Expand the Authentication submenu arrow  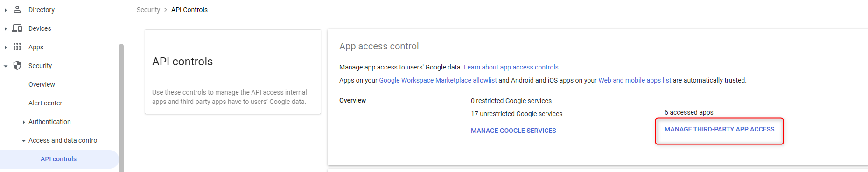(x=23, y=122)
